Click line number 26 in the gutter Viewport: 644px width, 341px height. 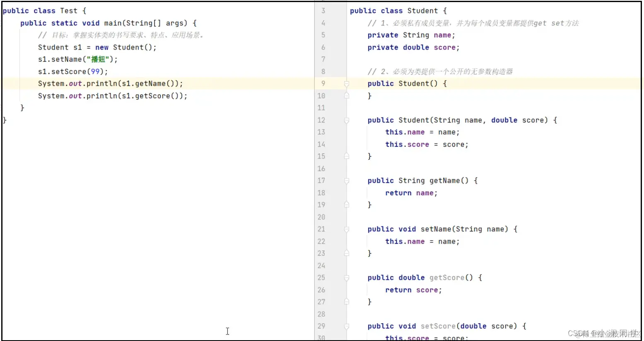point(321,290)
